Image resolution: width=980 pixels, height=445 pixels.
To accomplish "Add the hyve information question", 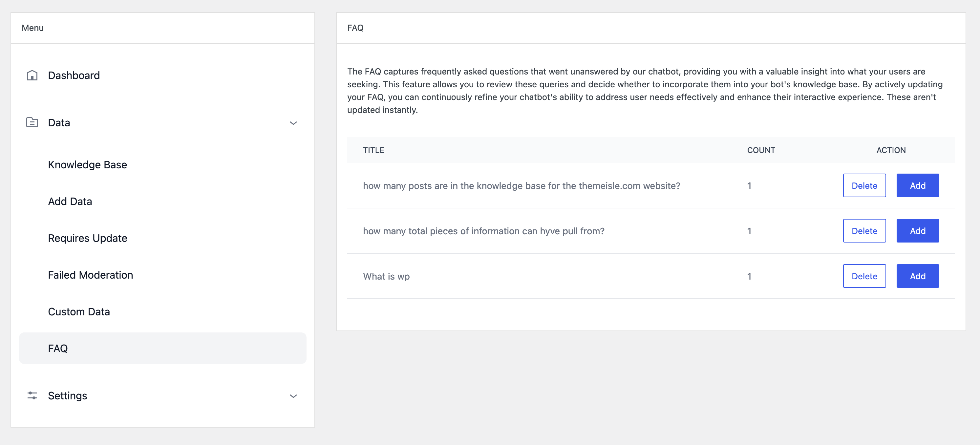I will [x=917, y=231].
